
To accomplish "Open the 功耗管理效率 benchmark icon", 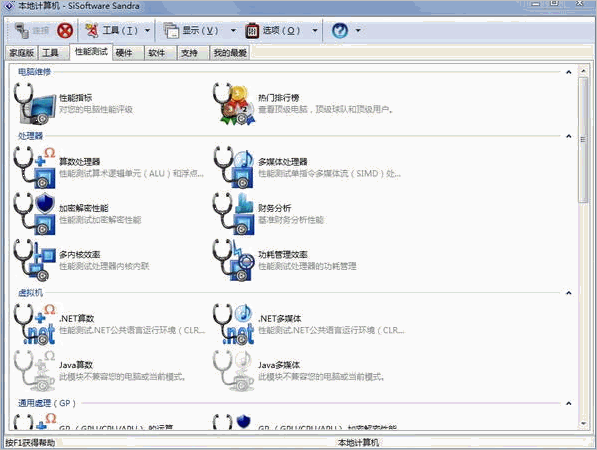I will point(233,260).
